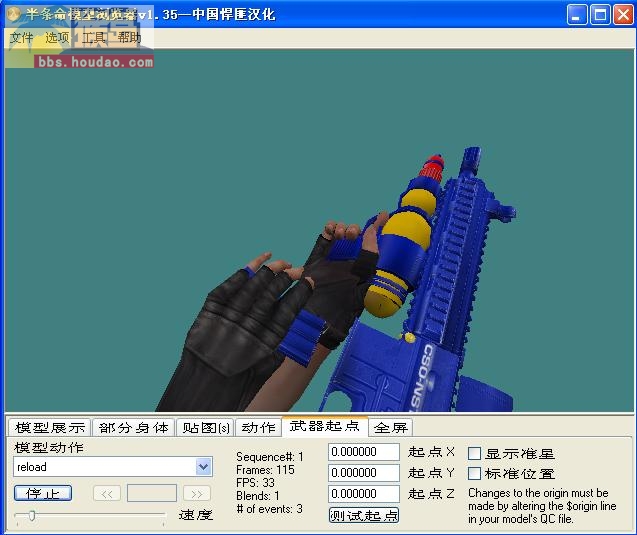Enable the 标准位置 checkbox
The width and height of the screenshot is (637, 535).
coord(474,473)
